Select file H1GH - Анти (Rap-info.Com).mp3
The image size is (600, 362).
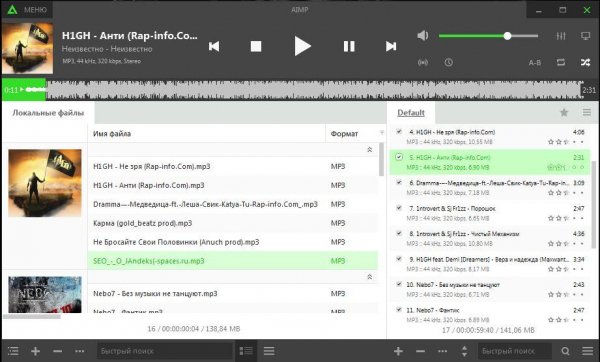[x=233, y=185]
